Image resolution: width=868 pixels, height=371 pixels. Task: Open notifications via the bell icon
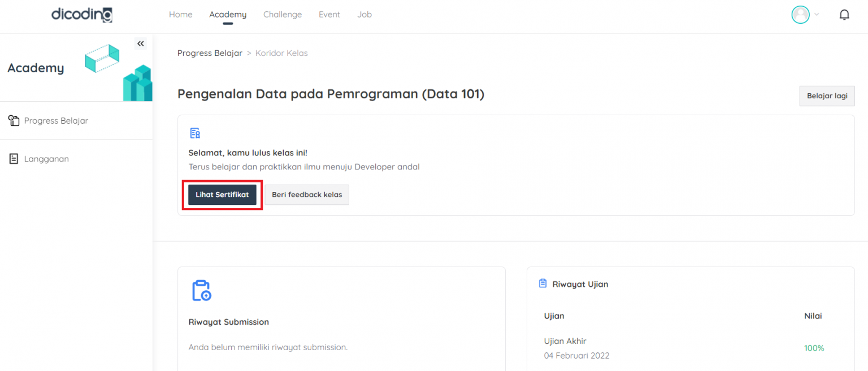click(844, 14)
